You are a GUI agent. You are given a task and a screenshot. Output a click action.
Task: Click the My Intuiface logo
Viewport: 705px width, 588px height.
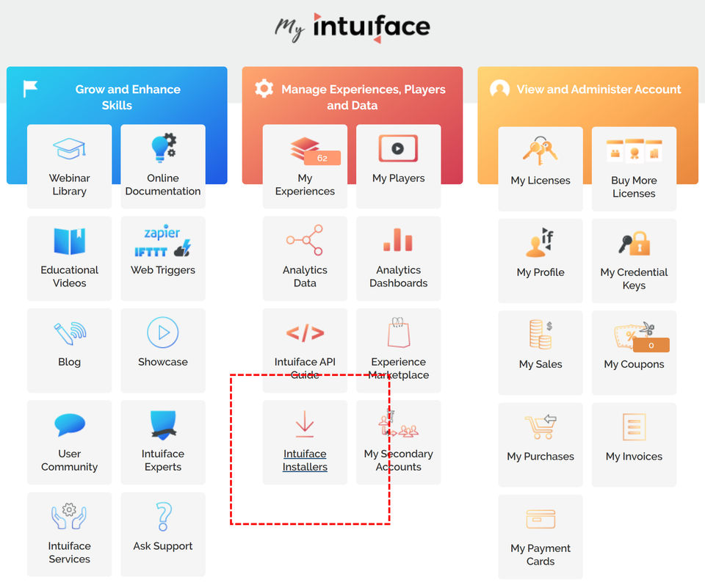[x=352, y=28]
